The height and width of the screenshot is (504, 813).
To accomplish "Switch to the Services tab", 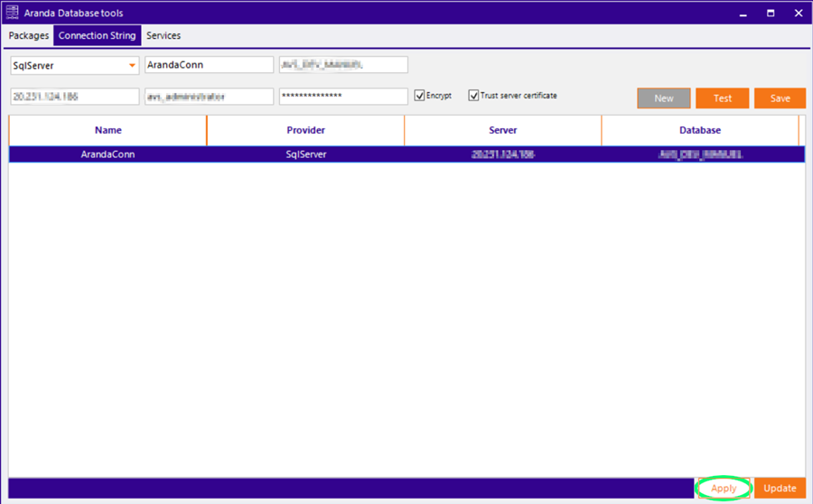I will [164, 35].
